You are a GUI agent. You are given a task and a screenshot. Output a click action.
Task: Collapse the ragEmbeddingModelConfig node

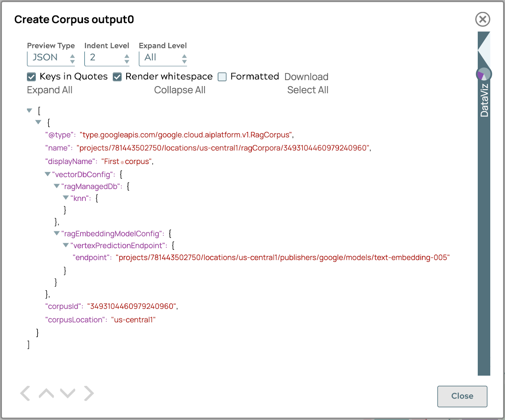(x=57, y=233)
